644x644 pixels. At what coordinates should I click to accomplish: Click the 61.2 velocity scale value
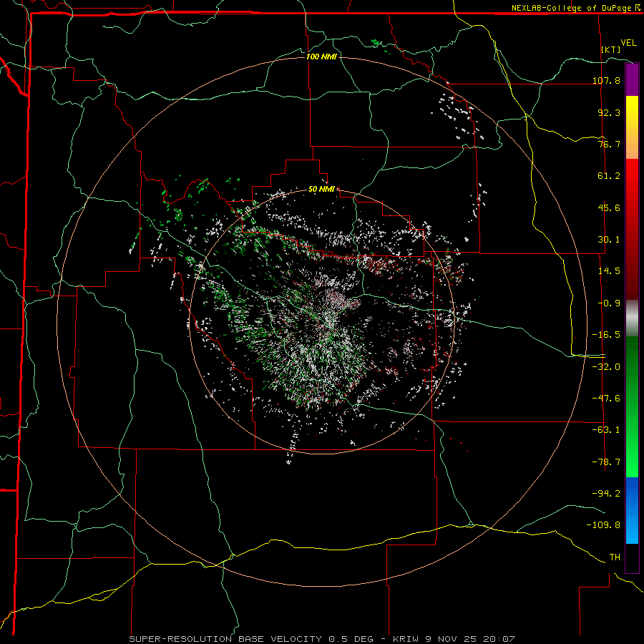click(609, 176)
